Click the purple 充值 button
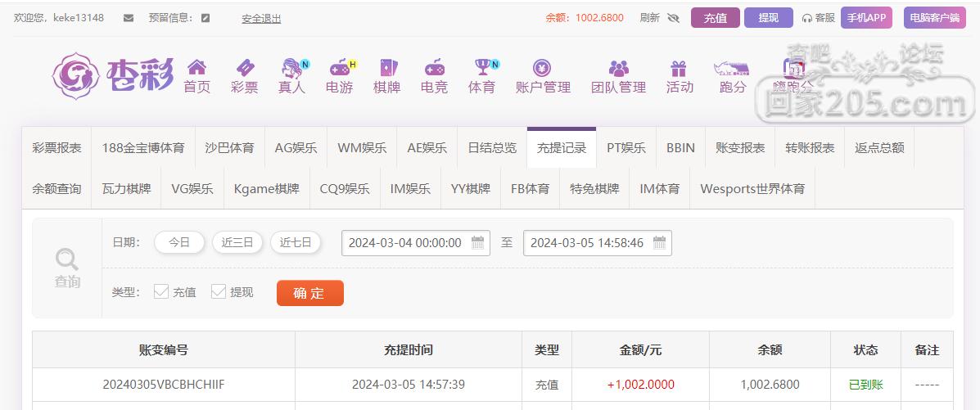This screenshot has height=410, width=980. 716,18
